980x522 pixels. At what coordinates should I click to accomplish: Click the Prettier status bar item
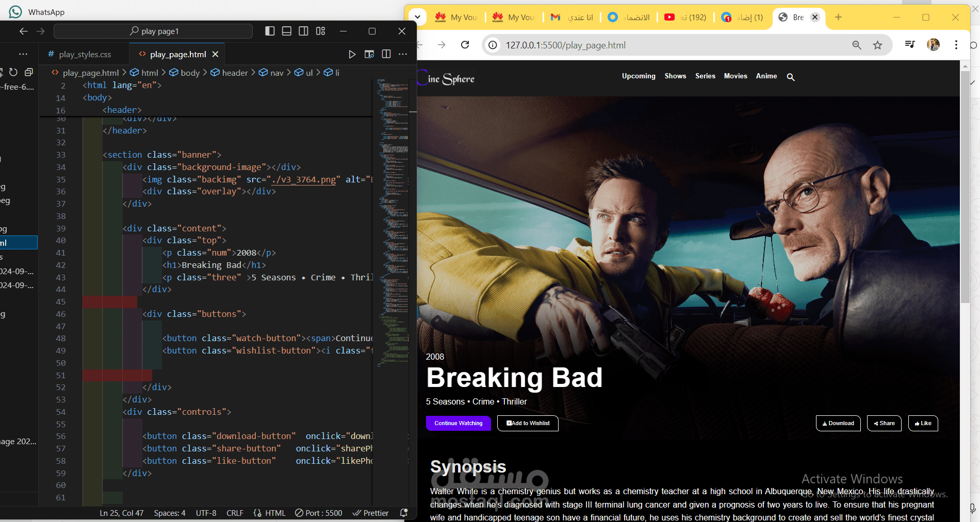click(x=370, y=513)
